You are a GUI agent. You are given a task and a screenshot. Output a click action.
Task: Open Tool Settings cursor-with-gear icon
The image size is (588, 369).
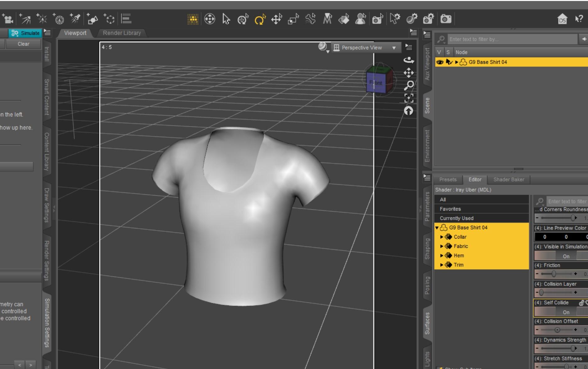click(x=395, y=19)
